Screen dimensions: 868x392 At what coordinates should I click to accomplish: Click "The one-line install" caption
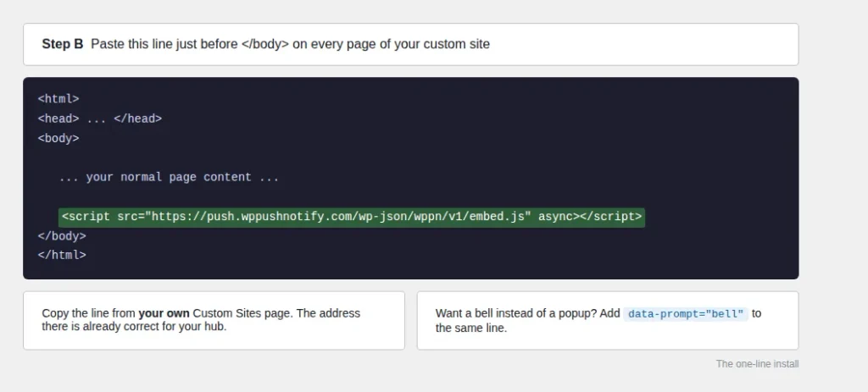click(757, 364)
